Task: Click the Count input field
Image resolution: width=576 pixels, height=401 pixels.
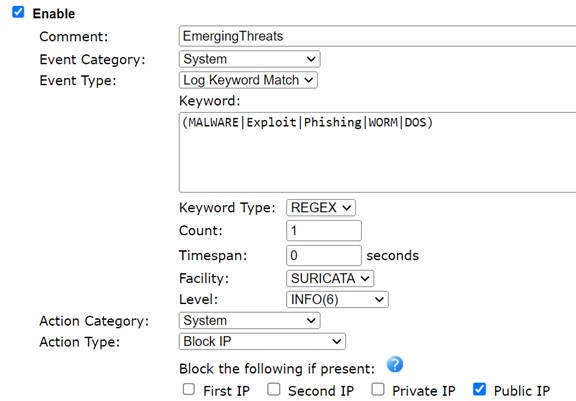Action: click(324, 231)
